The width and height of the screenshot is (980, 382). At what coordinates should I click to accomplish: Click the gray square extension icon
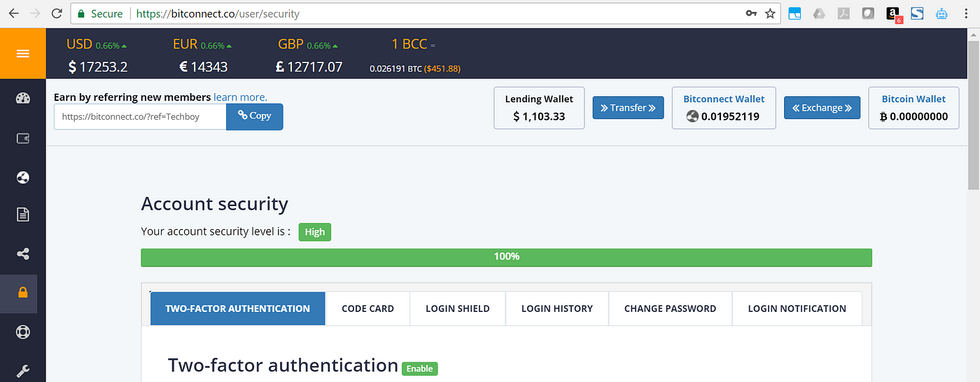click(868, 13)
